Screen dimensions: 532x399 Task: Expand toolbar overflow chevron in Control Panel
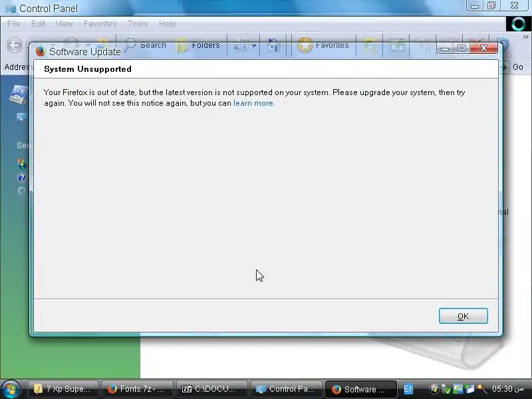coord(526,37)
